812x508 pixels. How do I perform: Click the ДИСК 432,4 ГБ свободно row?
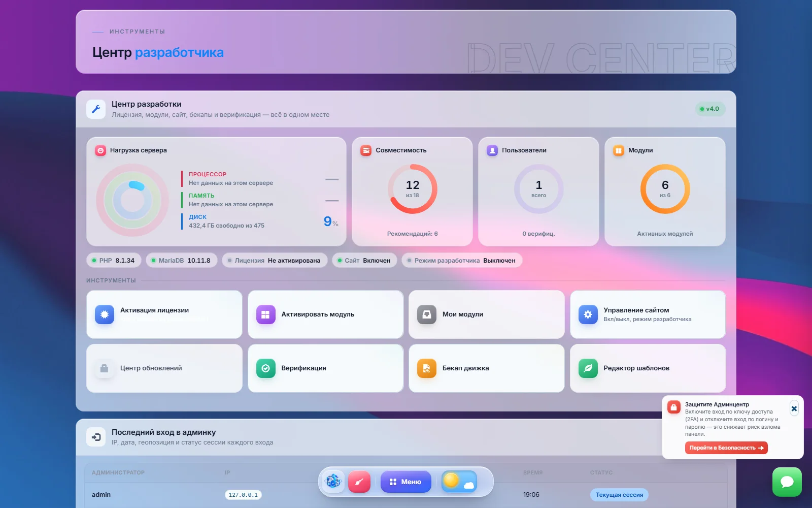(260, 221)
